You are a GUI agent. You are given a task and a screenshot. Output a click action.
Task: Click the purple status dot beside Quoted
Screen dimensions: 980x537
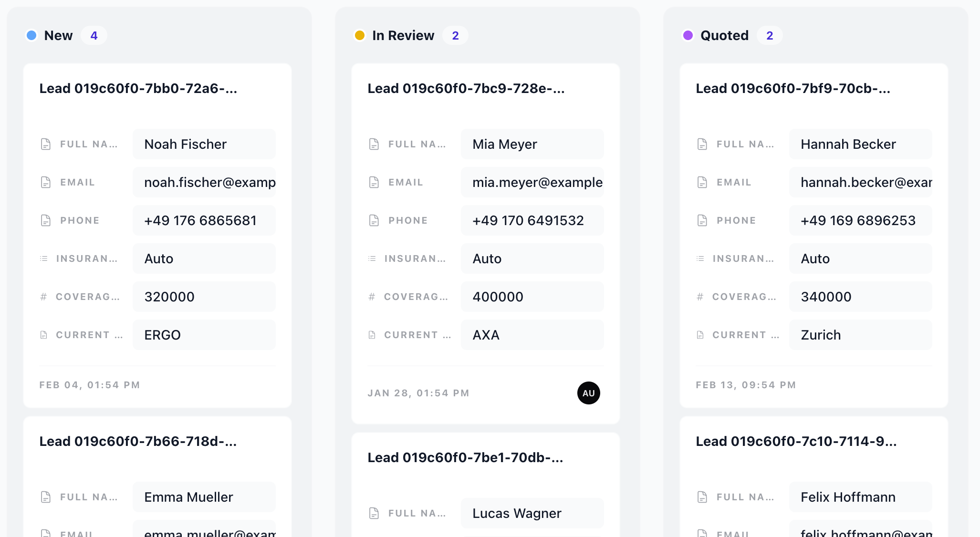(x=688, y=35)
